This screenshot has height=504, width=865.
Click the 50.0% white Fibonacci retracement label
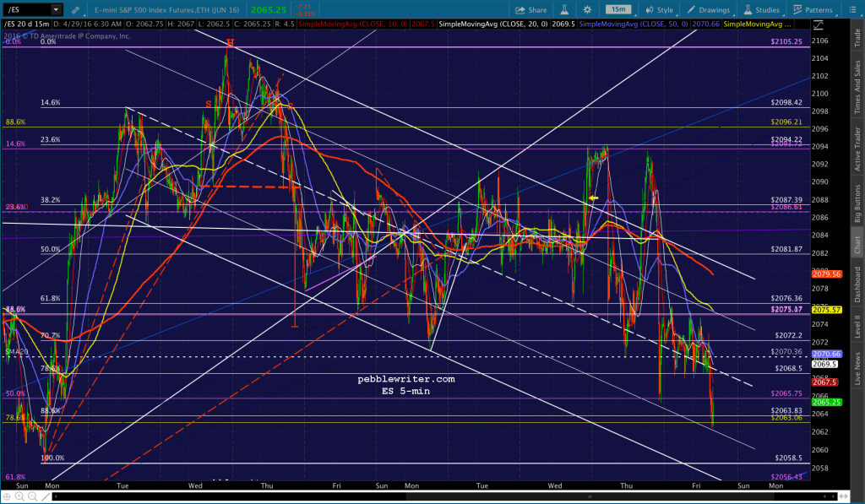pos(50,249)
